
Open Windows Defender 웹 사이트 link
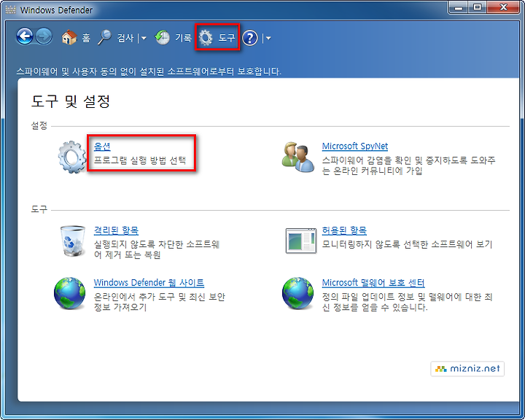pyautogui.click(x=149, y=283)
